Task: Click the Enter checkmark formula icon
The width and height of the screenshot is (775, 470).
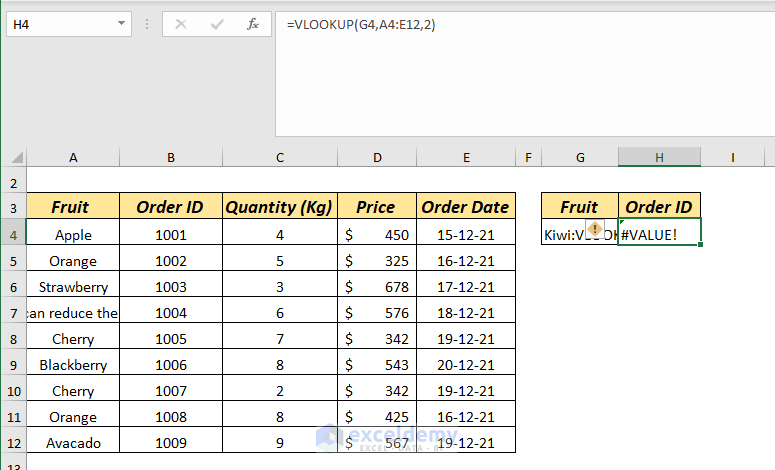Action: [217, 24]
